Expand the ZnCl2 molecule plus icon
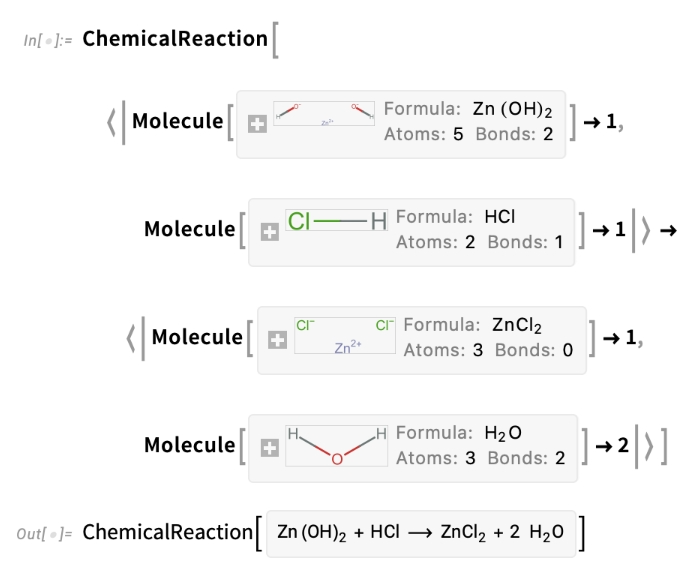688x572 pixels. (x=277, y=340)
